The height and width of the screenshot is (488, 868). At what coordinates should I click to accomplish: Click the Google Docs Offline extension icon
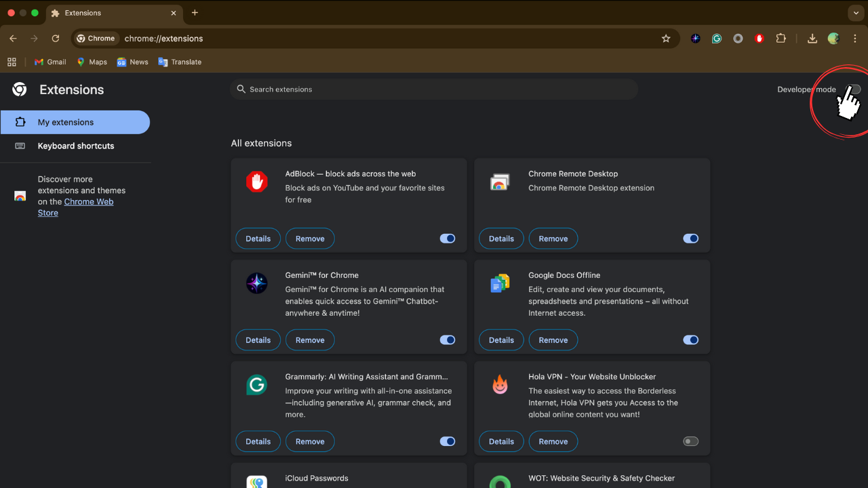pyautogui.click(x=500, y=283)
